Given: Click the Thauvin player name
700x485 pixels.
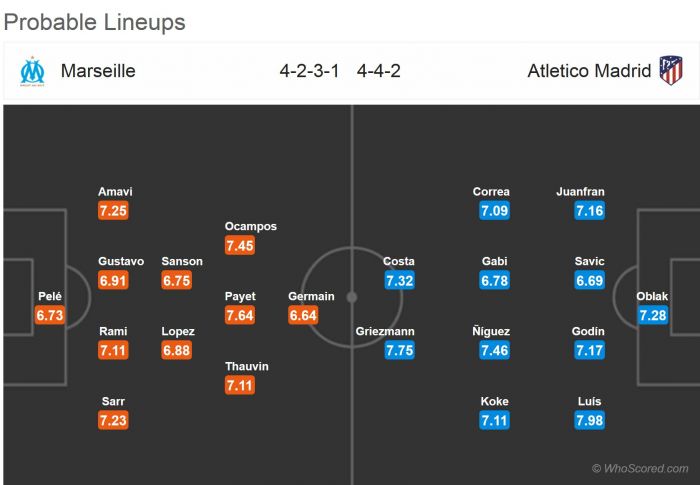Looking at the screenshot, I should pos(247,367).
